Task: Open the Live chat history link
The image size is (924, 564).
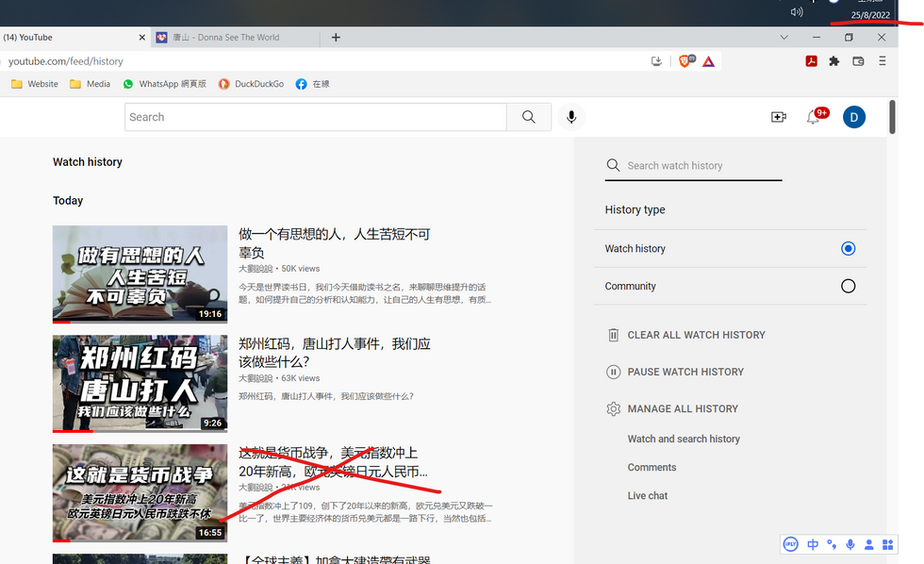Action: (648, 496)
